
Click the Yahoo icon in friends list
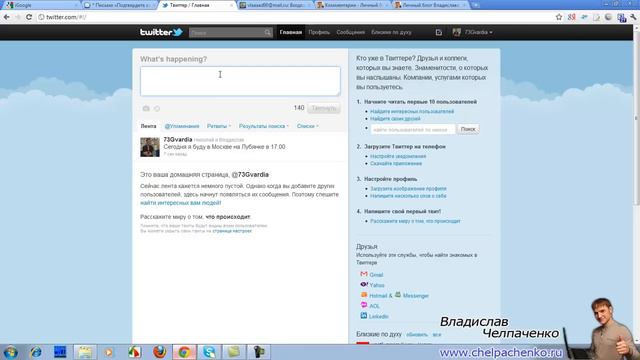tap(364, 284)
